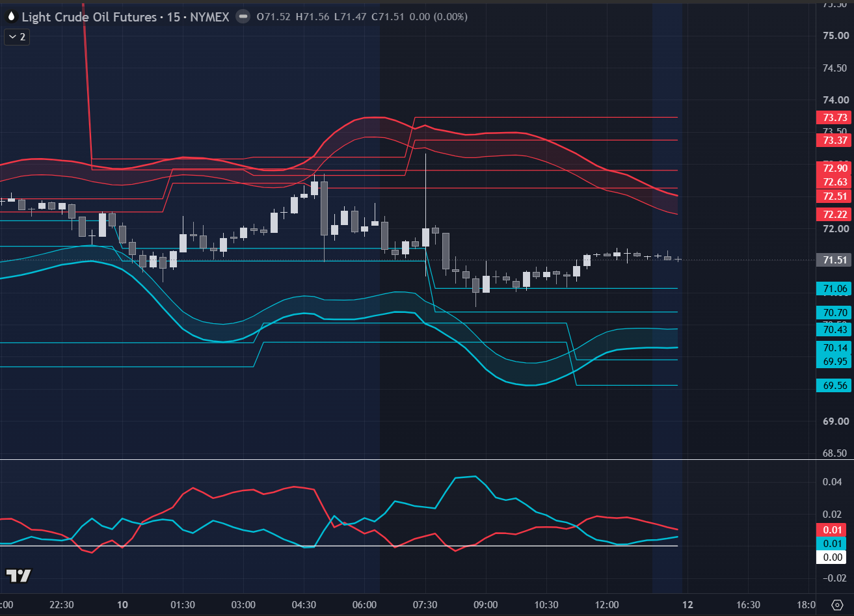Click the L71.47 low value in legend
The width and height of the screenshot is (854, 616).
tap(351, 17)
